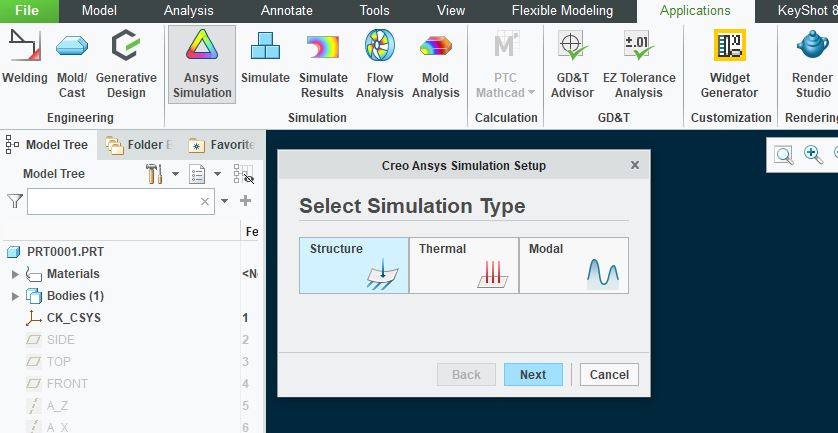Screen dimensions: 838x433
Task: Expand the Materials tree node
Action: [x=15, y=274]
